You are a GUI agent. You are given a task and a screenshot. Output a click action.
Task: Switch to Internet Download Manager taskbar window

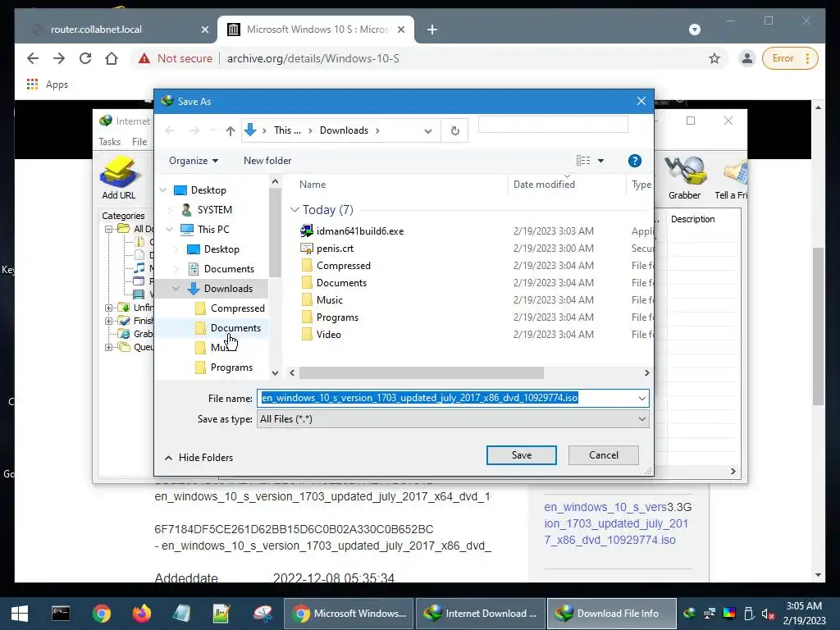(x=481, y=614)
